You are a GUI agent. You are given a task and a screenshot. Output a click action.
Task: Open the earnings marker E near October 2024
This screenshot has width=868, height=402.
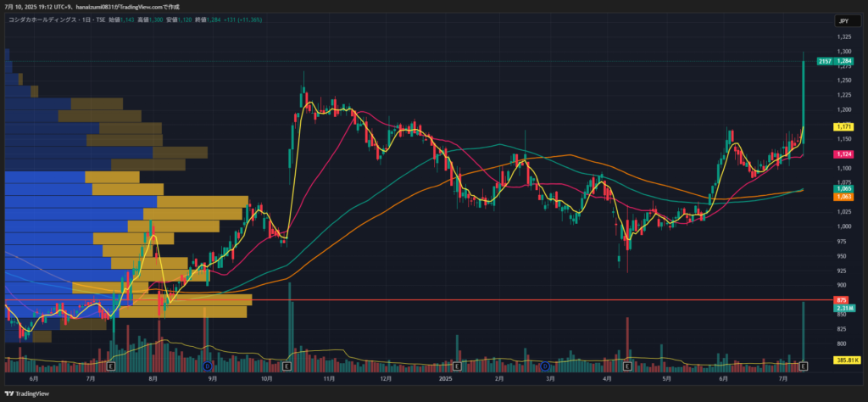tap(287, 366)
